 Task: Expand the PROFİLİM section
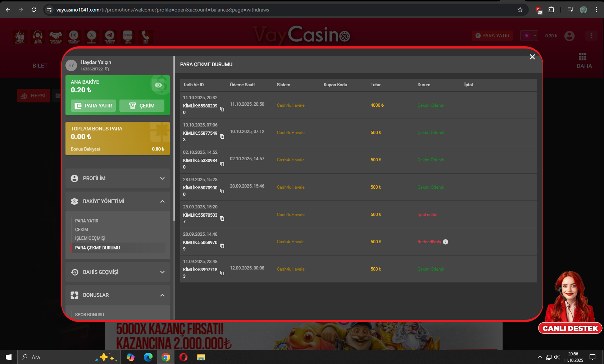tap(118, 178)
